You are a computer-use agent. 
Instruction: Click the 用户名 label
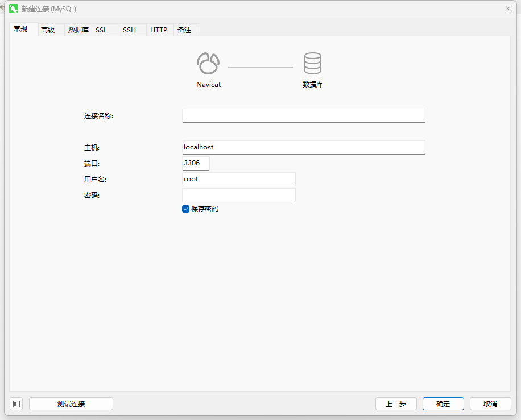pyautogui.click(x=95, y=180)
